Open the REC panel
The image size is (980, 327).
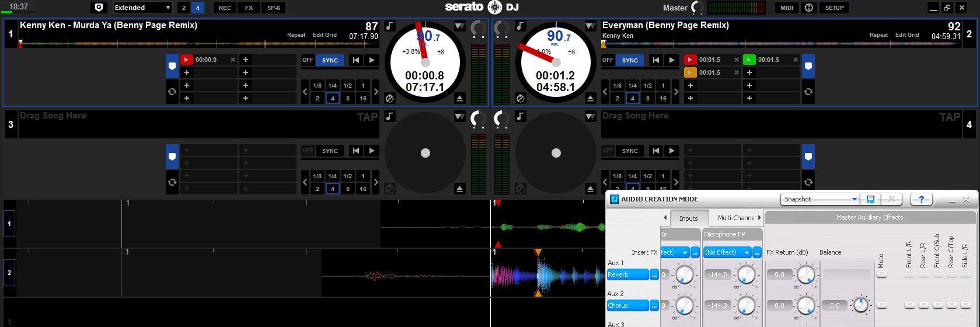(x=225, y=8)
